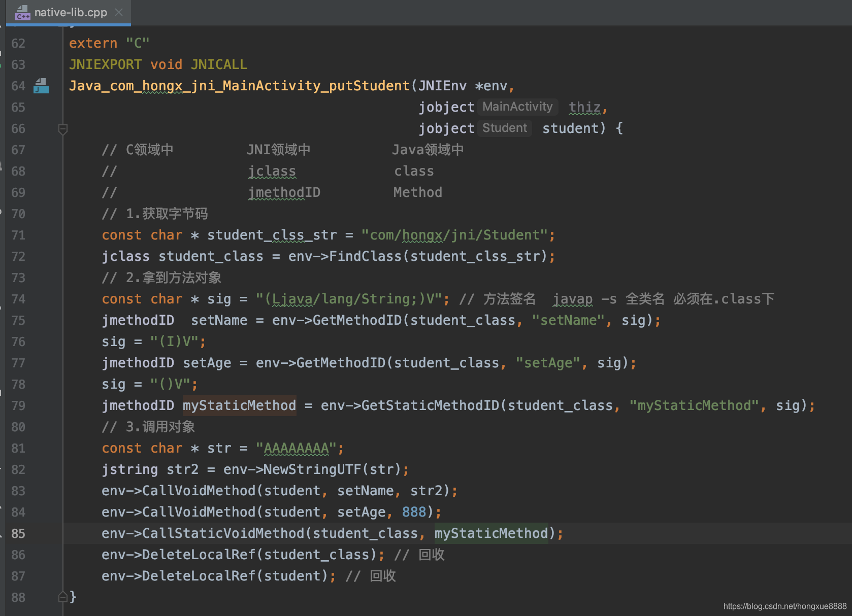Click the MainActivity type hint on line 65
Image resolution: width=852 pixels, height=616 pixels.
pyautogui.click(x=517, y=107)
